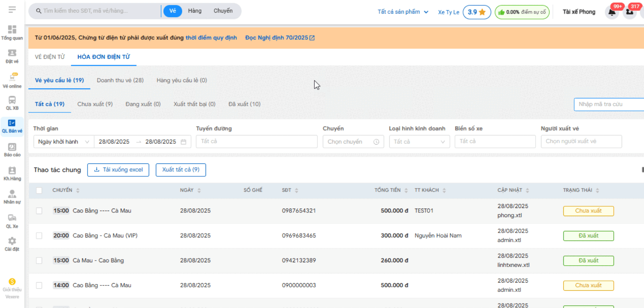
Task: Select checkbox for Nguyễn Hoài Nam row
Action: click(39, 236)
